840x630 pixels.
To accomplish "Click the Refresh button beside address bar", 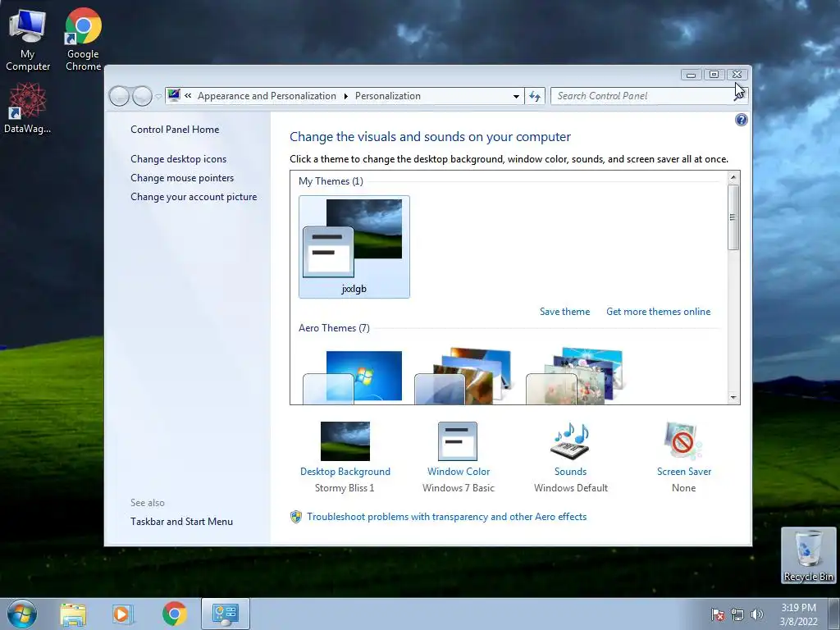I will click(535, 96).
